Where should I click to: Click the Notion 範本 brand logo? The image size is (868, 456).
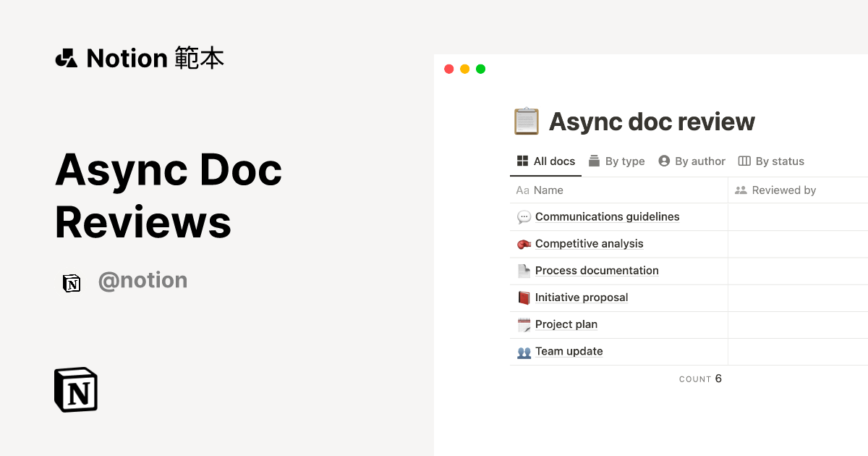pos(140,58)
